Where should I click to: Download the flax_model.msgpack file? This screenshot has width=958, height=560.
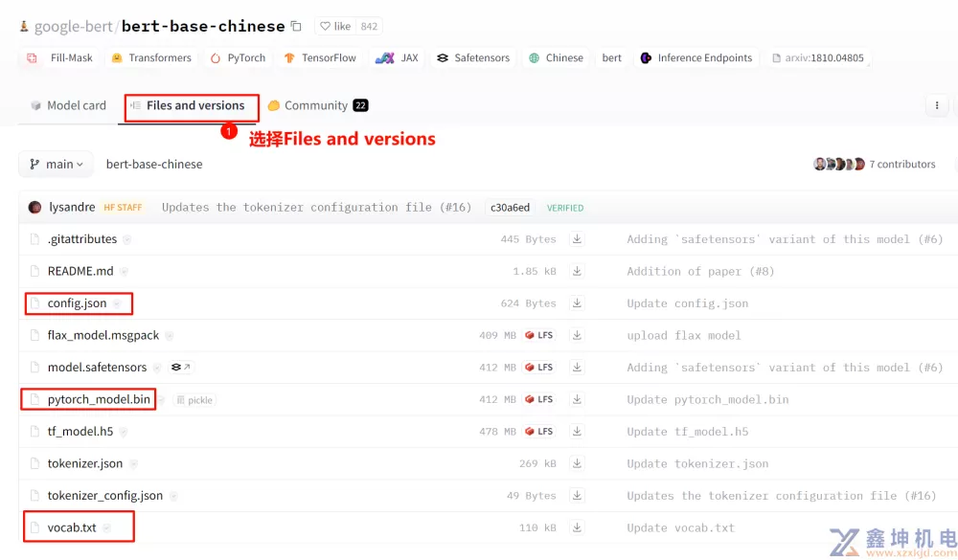[x=577, y=335]
